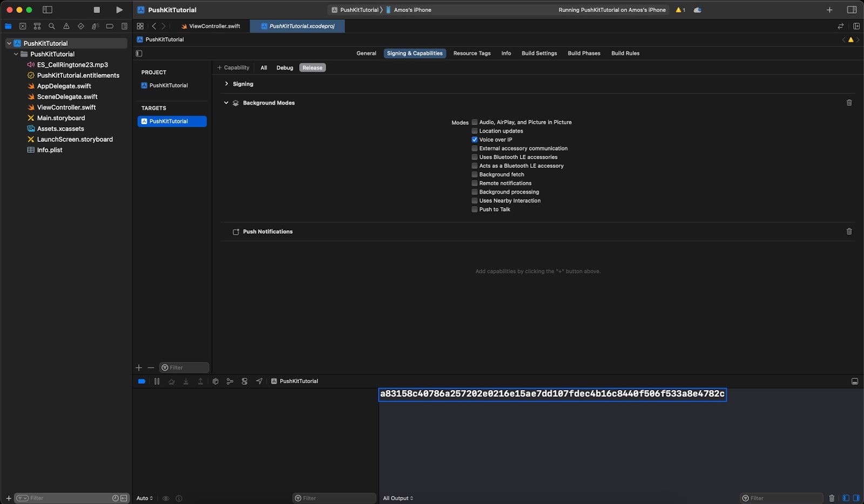Open the All Output dropdown in console
The height and width of the screenshot is (504, 864).
coord(398,498)
